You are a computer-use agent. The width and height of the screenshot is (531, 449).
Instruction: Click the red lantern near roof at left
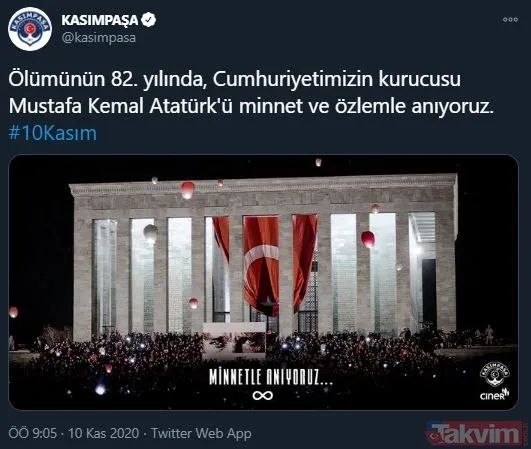coord(187,190)
